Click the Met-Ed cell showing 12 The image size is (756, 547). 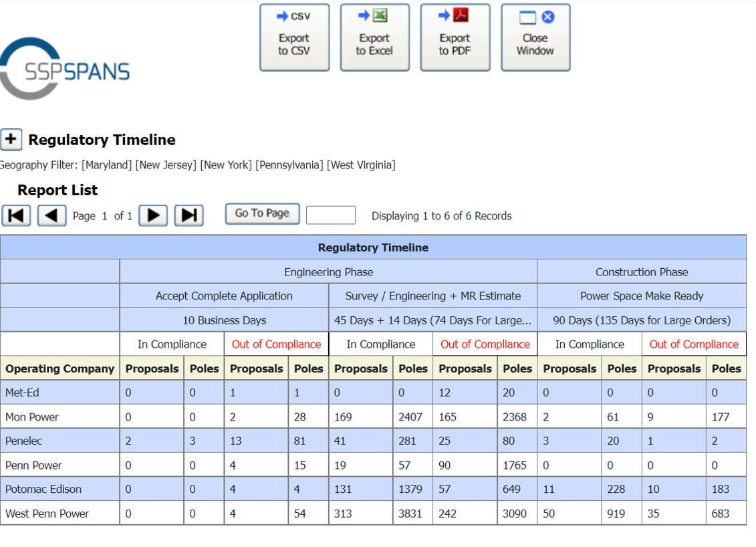[x=465, y=393]
